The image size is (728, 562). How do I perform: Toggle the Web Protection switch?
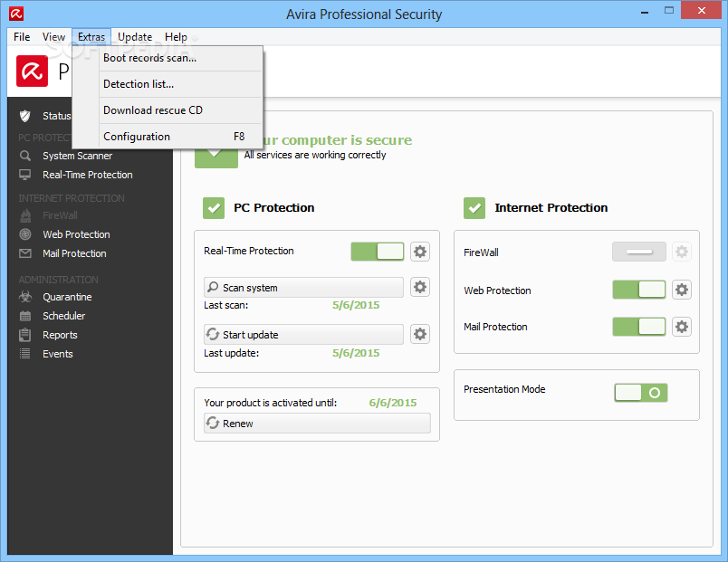point(639,290)
